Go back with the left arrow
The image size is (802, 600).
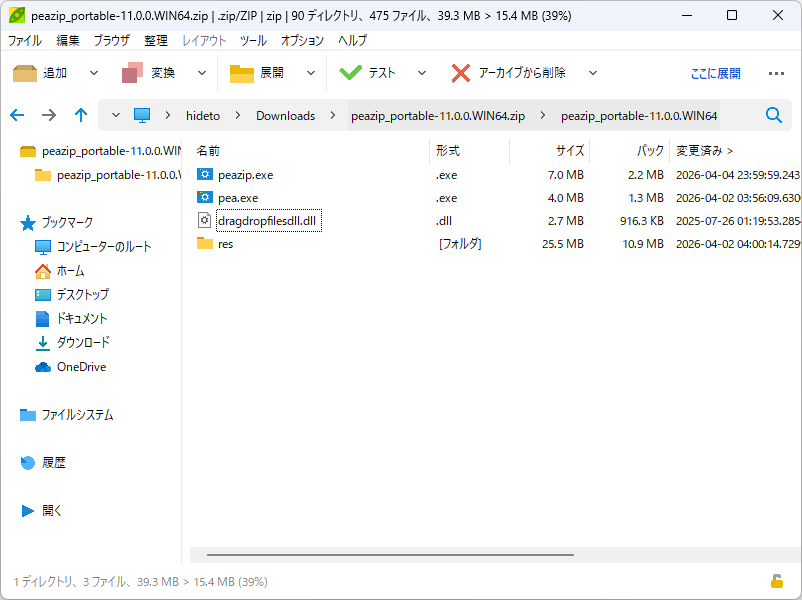pyautogui.click(x=17, y=115)
